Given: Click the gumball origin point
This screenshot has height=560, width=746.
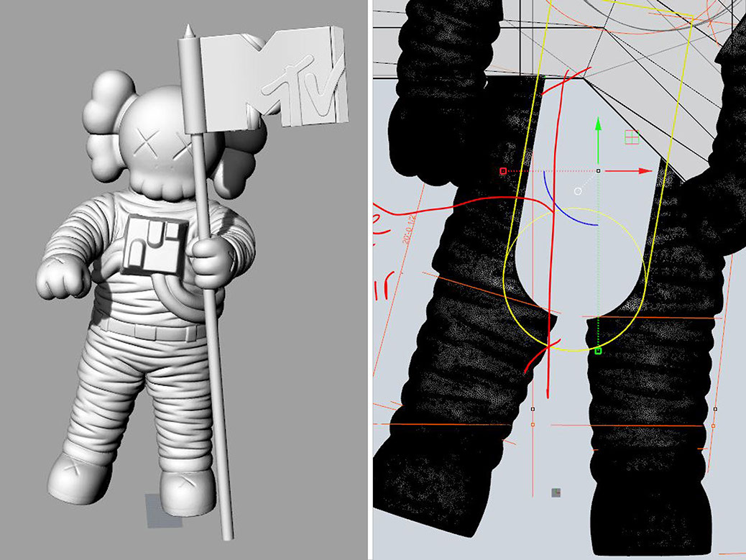Looking at the screenshot, I should point(599,171).
